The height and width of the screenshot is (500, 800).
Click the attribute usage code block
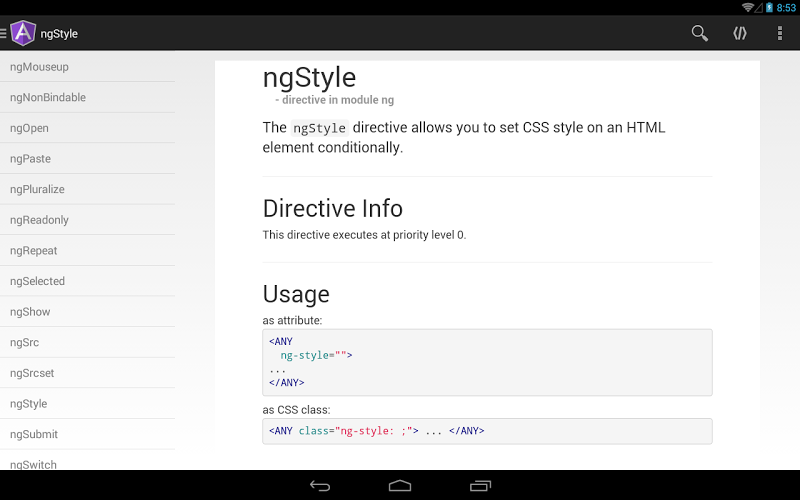pos(487,362)
